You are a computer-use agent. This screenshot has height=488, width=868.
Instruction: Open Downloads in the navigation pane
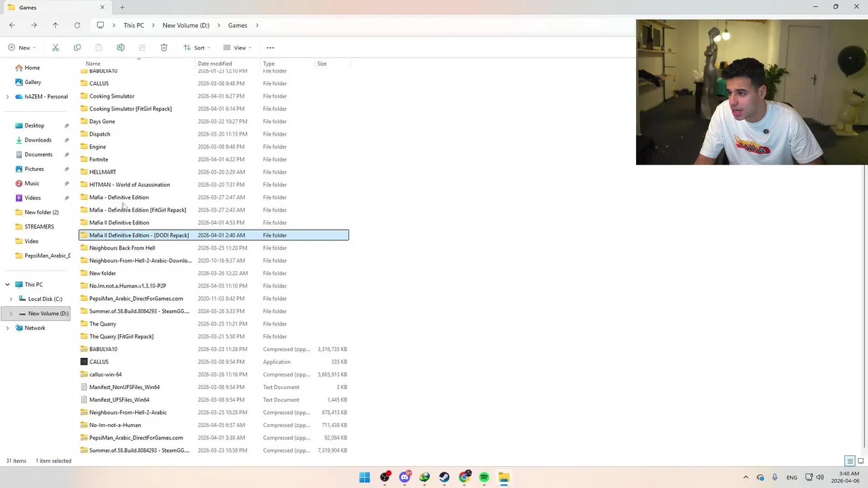pos(38,140)
